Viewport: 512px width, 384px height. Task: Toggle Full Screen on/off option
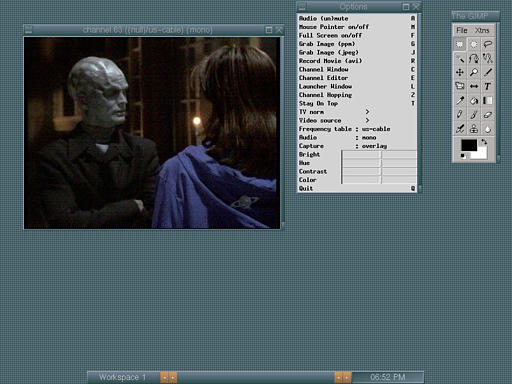[357, 35]
